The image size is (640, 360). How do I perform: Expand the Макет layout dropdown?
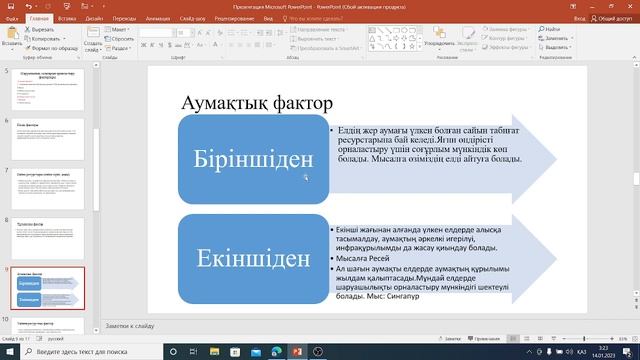pyautogui.click(x=118, y=29)
